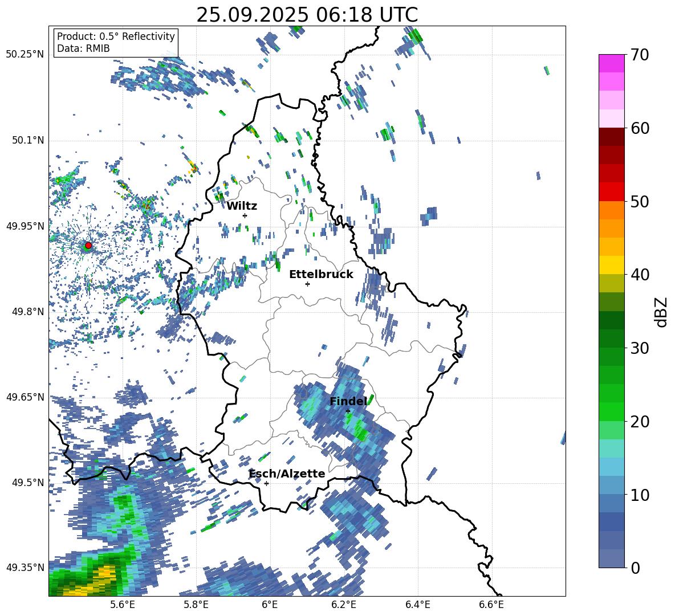Click the 49.95°N latitude tick label
The height and width of the screenshot is (616, 675).
25,226
